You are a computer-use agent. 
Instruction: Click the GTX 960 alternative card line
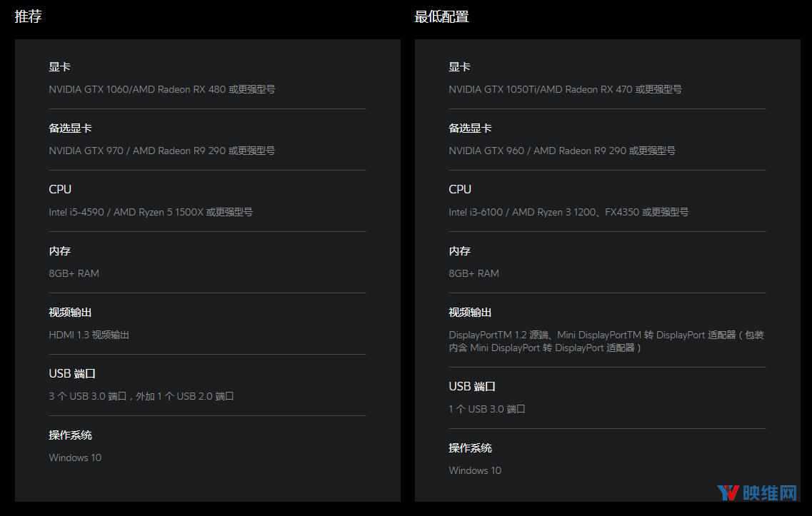point(562,151)
